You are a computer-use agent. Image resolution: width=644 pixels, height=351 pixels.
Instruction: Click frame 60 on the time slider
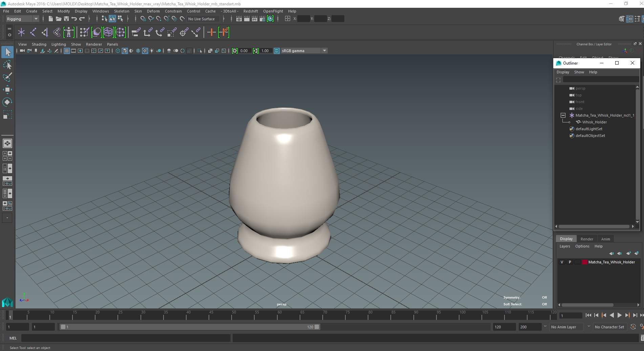click(279, 315)
